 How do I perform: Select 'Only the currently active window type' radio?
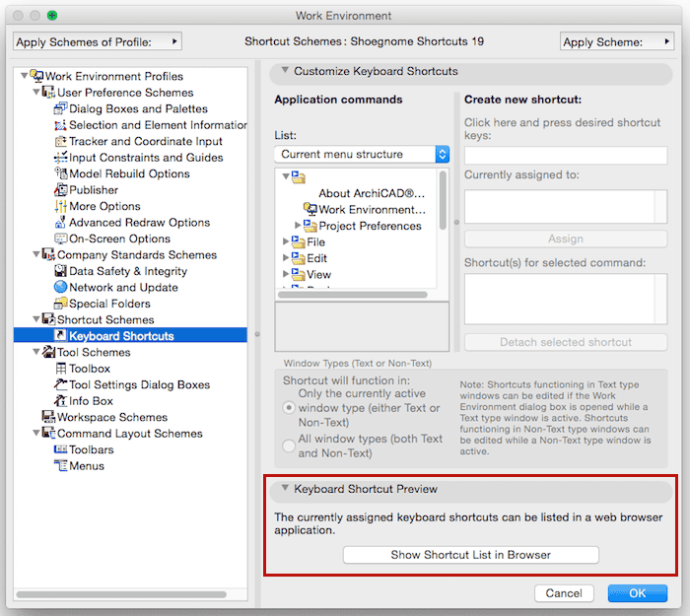pyautogui.click(x=289, y=408)
